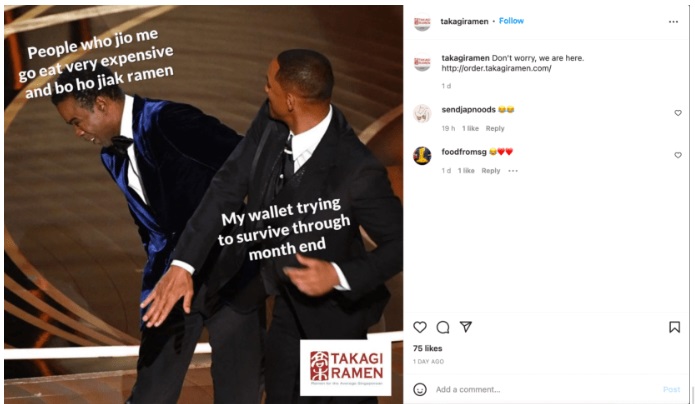Open post options three-dot menu
Viewport: 695px width, 404px height.
click(673, 22)
